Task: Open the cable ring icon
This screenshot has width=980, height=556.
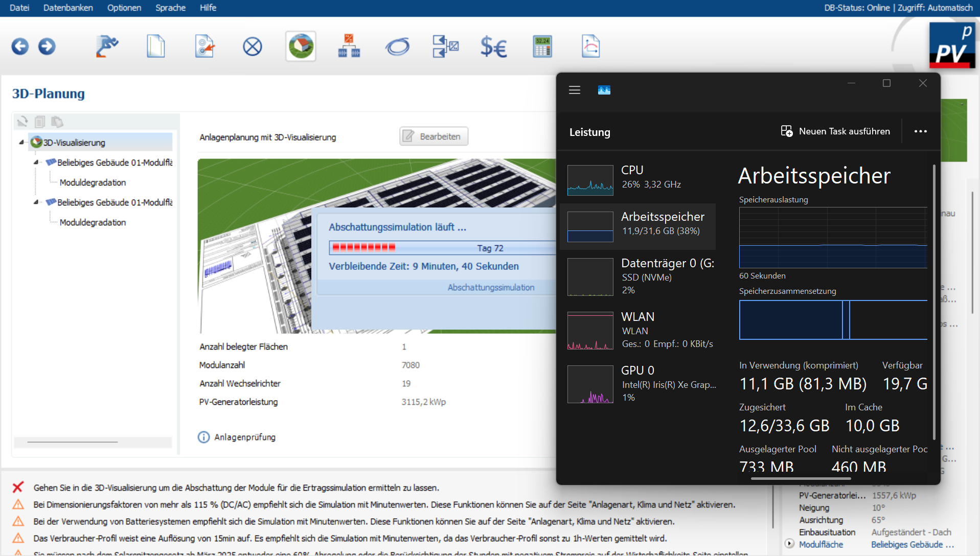Action: pos(397,47)
